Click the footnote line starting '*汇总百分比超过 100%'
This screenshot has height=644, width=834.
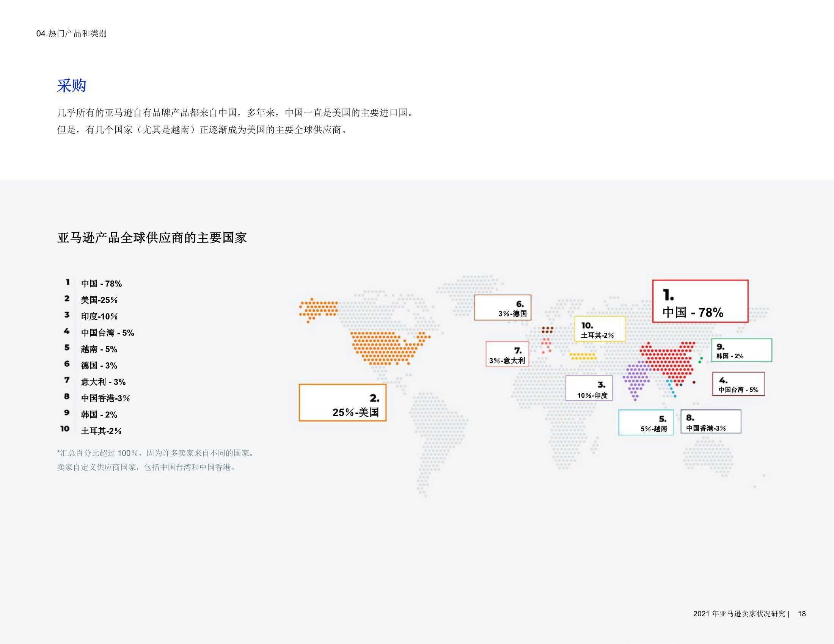point(156,453)
